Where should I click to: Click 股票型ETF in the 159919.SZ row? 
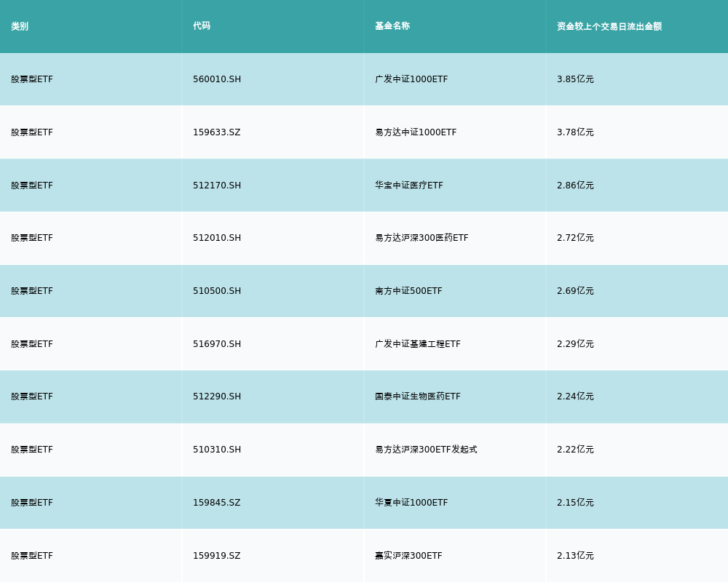point(32,556)
